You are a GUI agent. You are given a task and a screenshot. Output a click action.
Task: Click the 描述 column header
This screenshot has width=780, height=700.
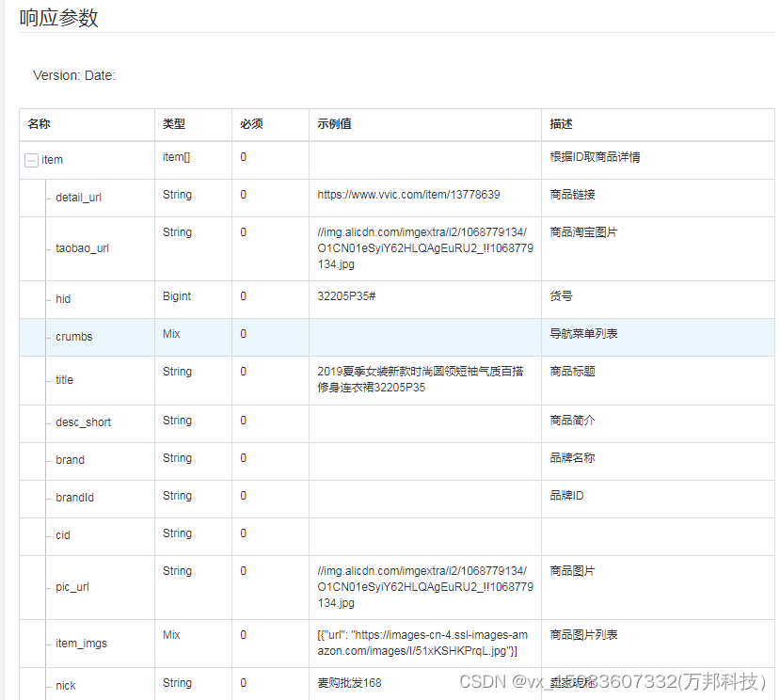562,123
